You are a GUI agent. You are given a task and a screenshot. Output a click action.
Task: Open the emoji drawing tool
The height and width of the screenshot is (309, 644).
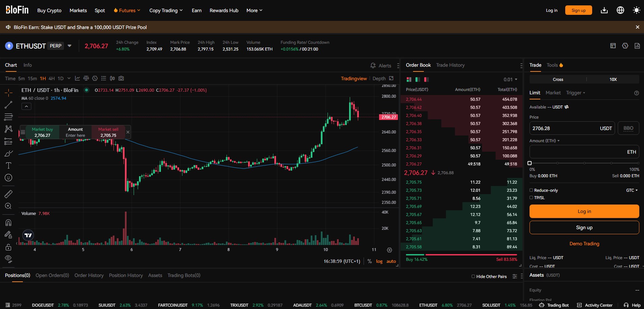pos(8,178)
